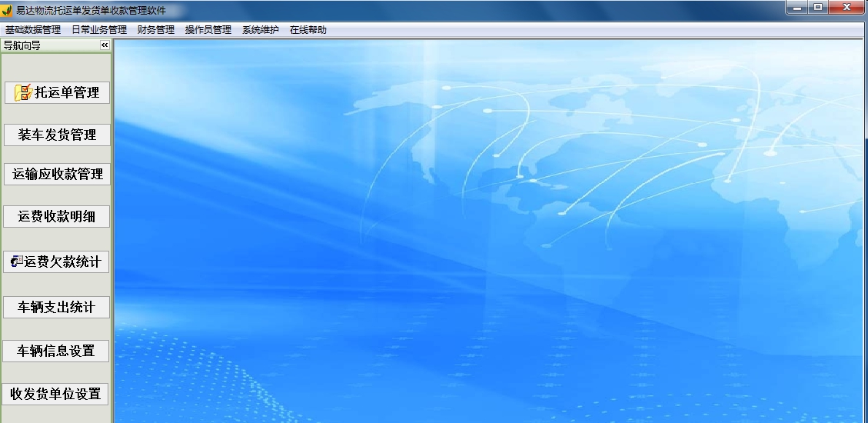Open the 系统维护 menu
The height and width of the screenshot is (423, 868).
260,30
